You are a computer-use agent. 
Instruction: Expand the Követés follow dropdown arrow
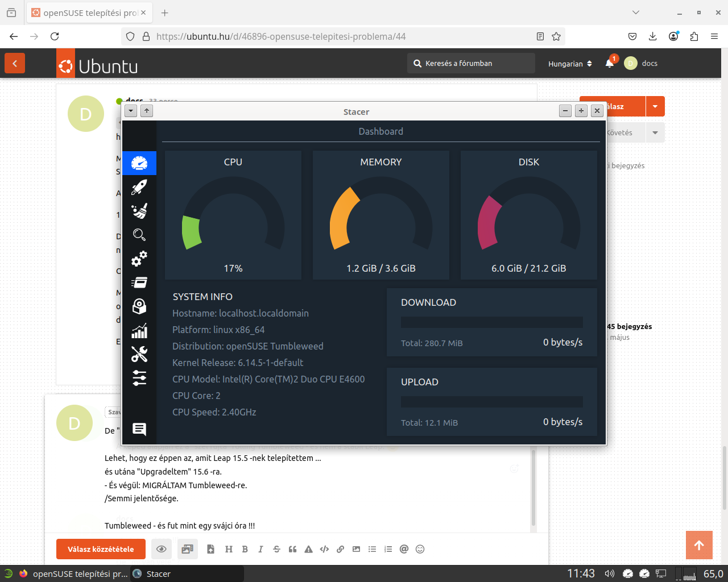click(x=655, y=133)
